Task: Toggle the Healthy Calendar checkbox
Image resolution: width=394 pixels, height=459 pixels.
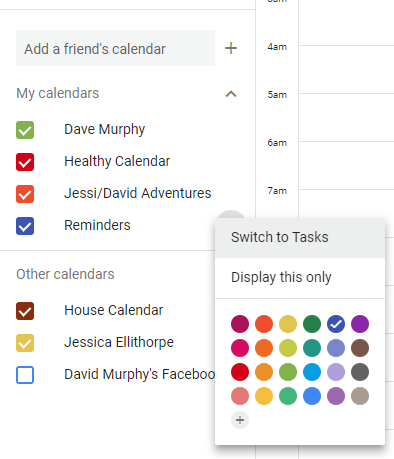Action: 25,162
